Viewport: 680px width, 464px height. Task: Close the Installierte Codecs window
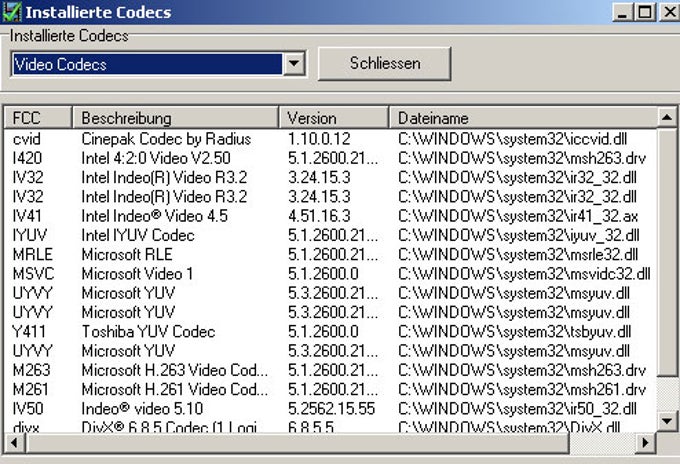pos(669,12)
